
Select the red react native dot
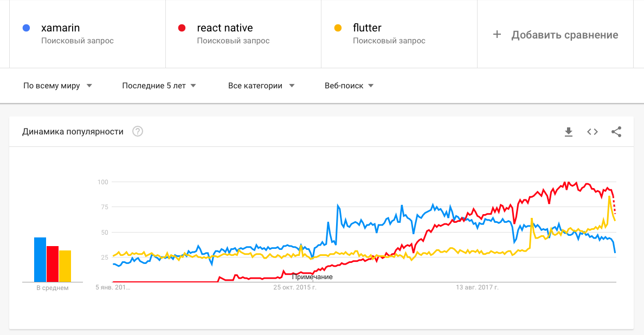[182, 28]
